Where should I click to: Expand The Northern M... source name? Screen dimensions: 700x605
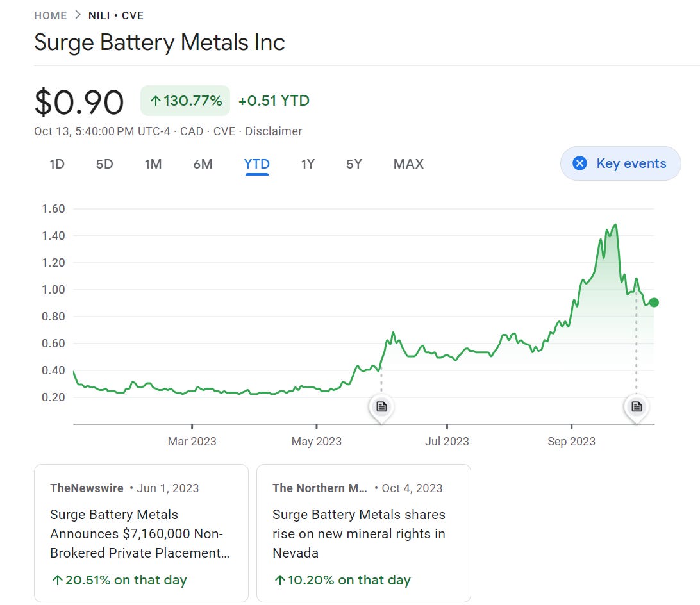(x=320, y=488)
